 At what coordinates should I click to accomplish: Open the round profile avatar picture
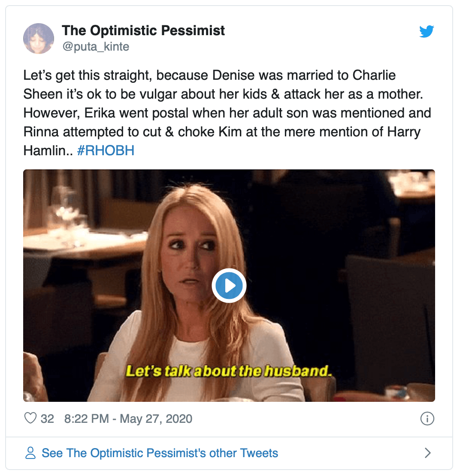click(39, 39)
